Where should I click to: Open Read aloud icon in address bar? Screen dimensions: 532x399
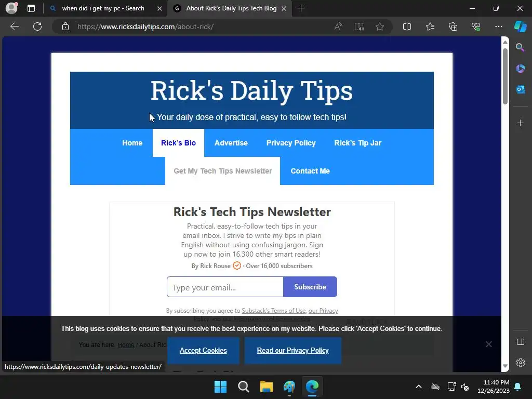[338, 26]
